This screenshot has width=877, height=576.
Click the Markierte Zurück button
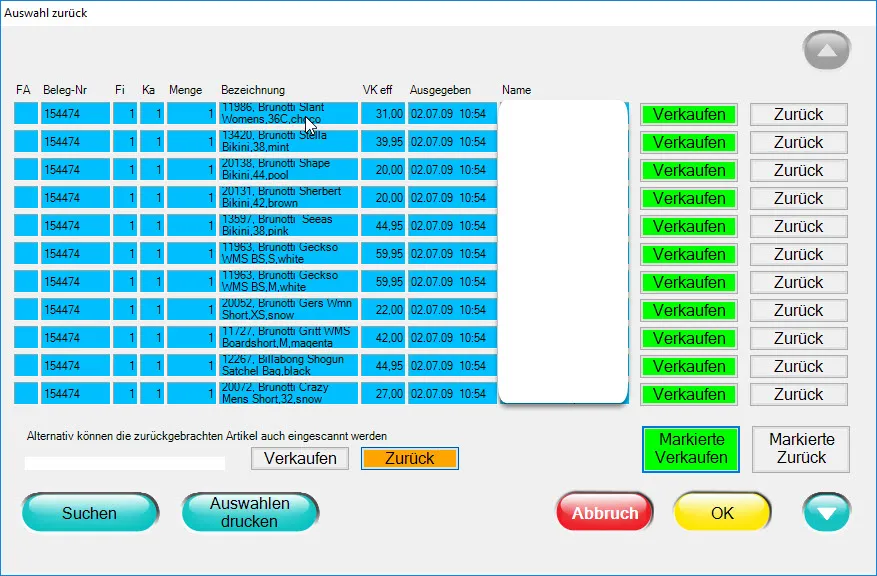[x=800, y=449]
